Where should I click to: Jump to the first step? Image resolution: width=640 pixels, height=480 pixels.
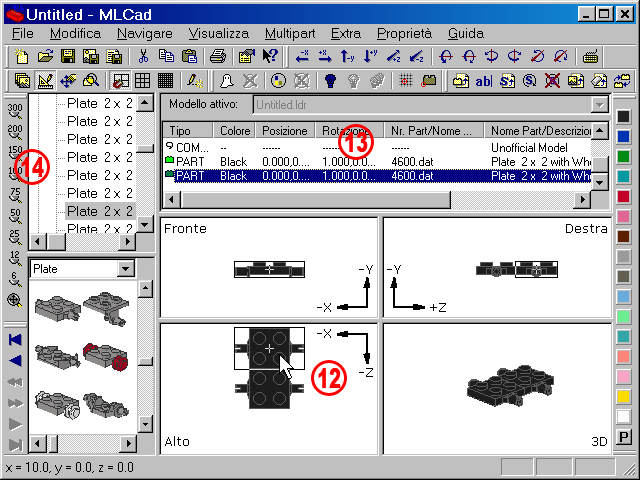click(15, 340)
